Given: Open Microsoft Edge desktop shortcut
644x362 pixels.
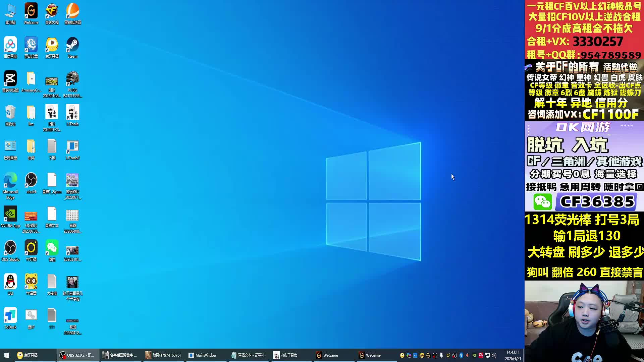Looking at the screenshot, I should pos(10,181).
